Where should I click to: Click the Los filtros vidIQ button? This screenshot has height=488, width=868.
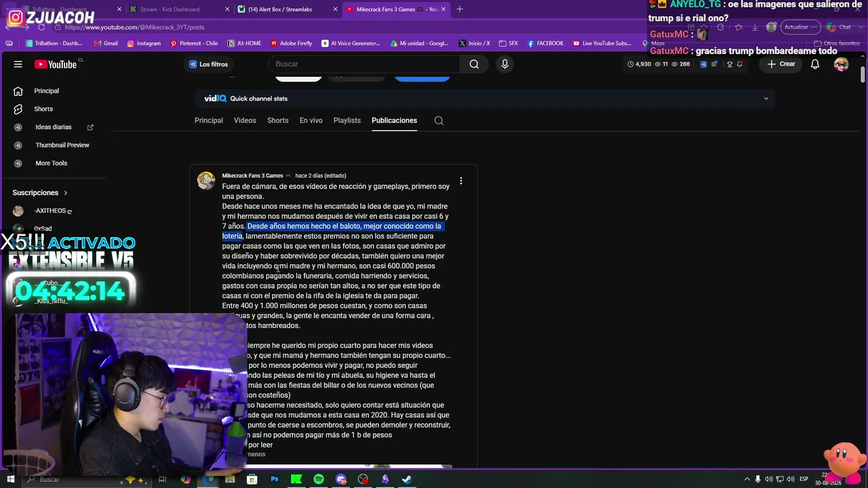(209, 64)
